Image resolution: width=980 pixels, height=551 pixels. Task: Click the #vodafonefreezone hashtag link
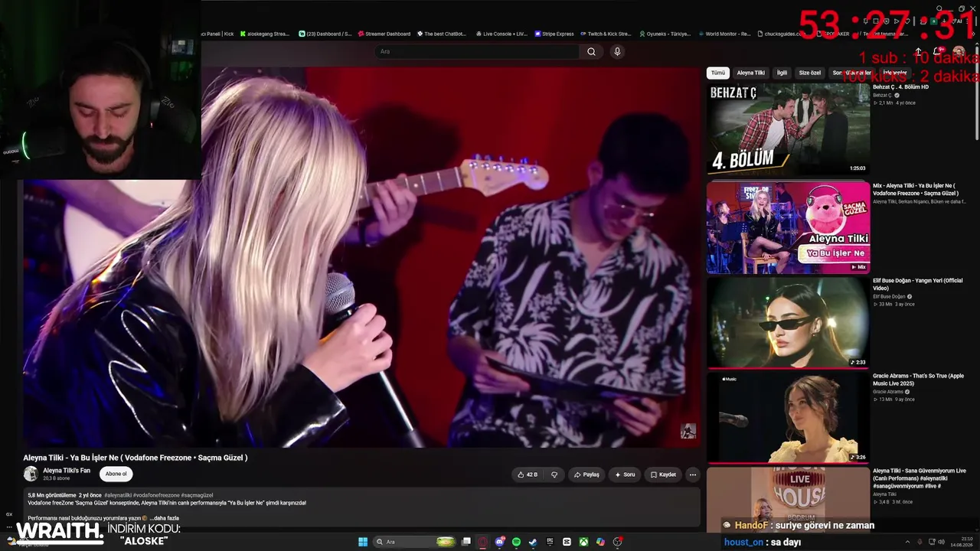pos(156,495)
